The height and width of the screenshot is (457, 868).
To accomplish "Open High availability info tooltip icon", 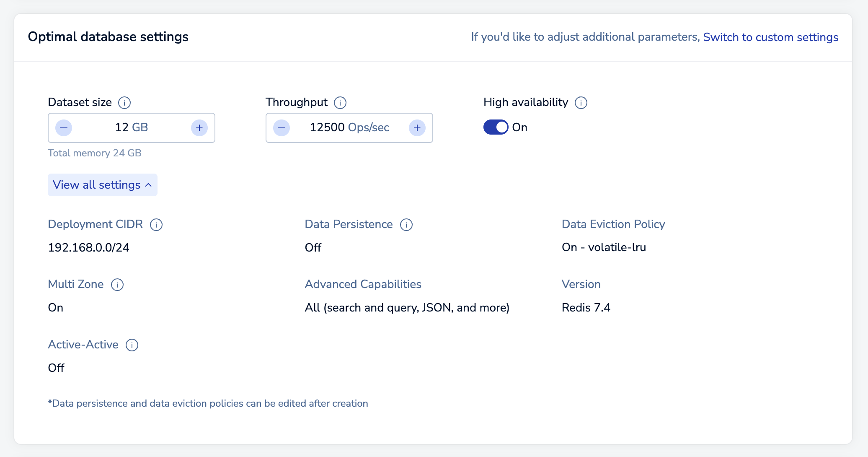I will 581,103.
